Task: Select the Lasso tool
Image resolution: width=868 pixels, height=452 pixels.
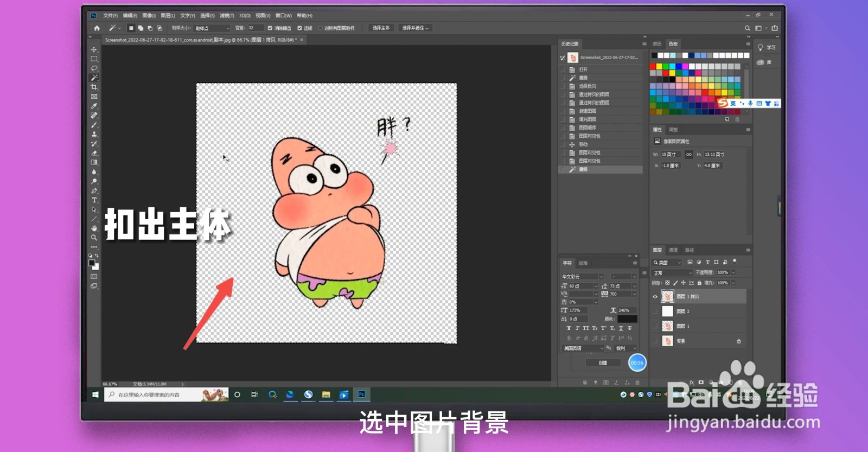Action: pyautogui.click(x=94, y=68)
